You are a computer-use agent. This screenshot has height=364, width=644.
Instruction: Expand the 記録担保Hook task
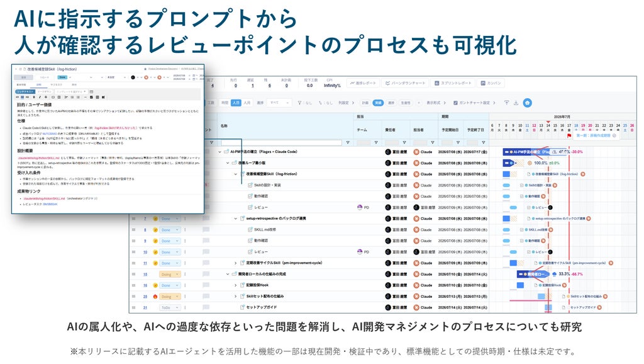235,285
